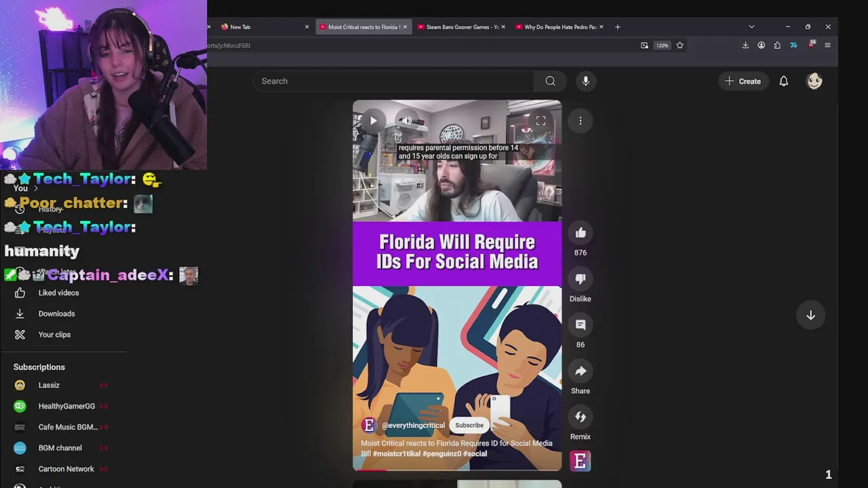868x488 pixels.
Task: Switch to Steam Bans Gooner Games tab
Action: click(x=461, y=27)
